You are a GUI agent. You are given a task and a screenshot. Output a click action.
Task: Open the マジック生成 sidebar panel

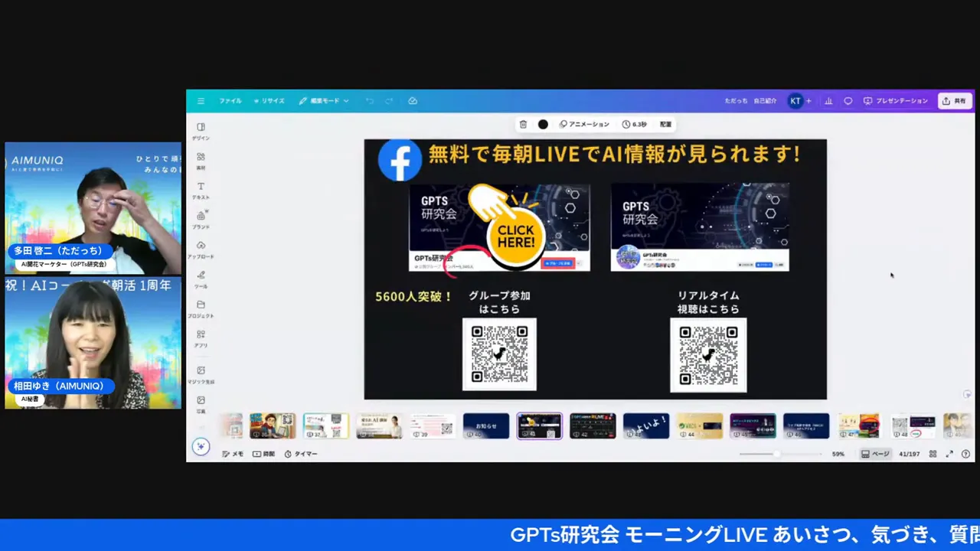coord(201,375)
